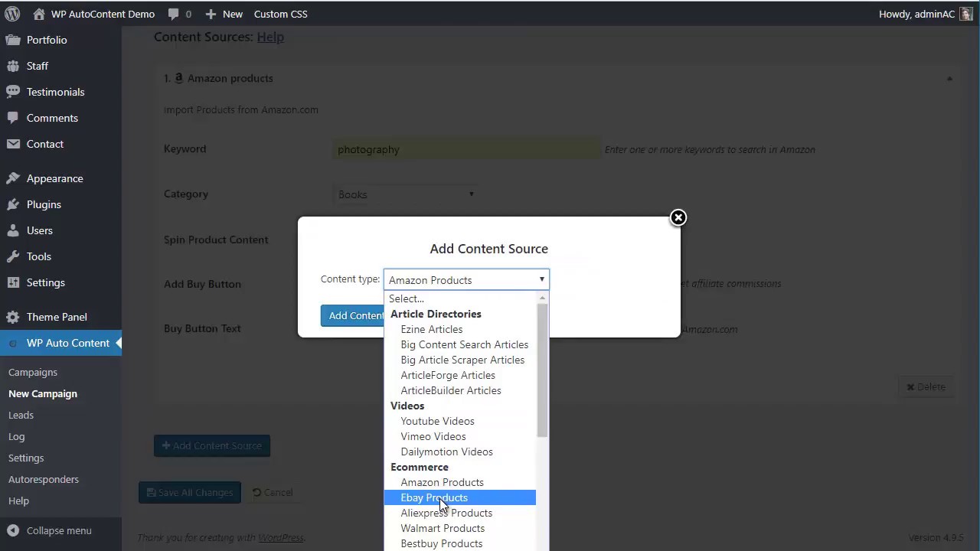Click the Amazon logo in source header

pos(178,78)
